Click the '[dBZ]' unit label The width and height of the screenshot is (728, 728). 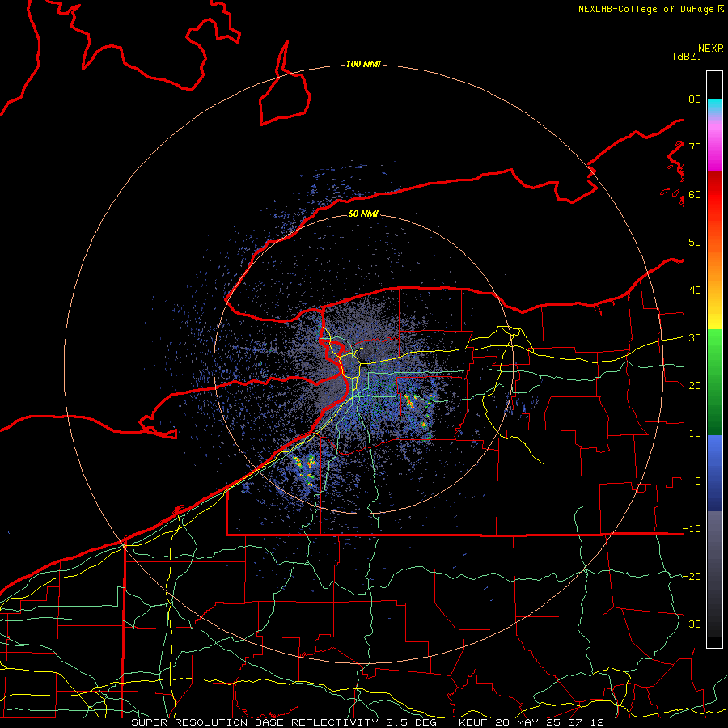[x=687, y=56]
